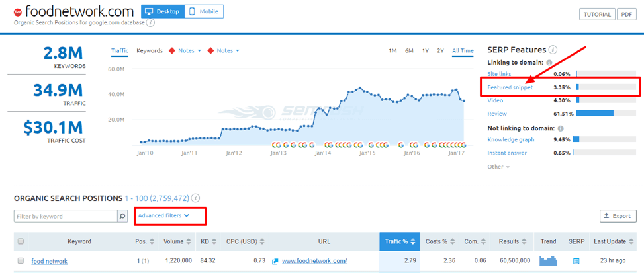Click the info icon beside Not linking to domain
This screenshot has width=644, height=273.
point(561,128)
